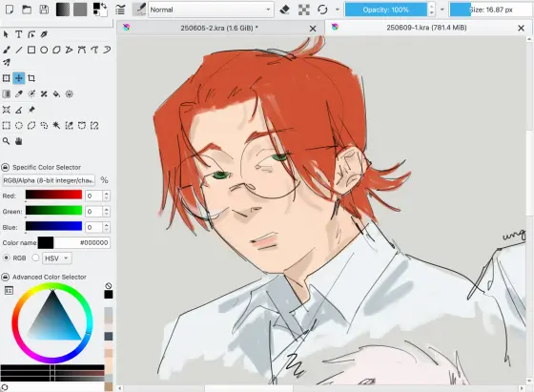Expand the HSV color model dropdown

click(x=56, y=258)
